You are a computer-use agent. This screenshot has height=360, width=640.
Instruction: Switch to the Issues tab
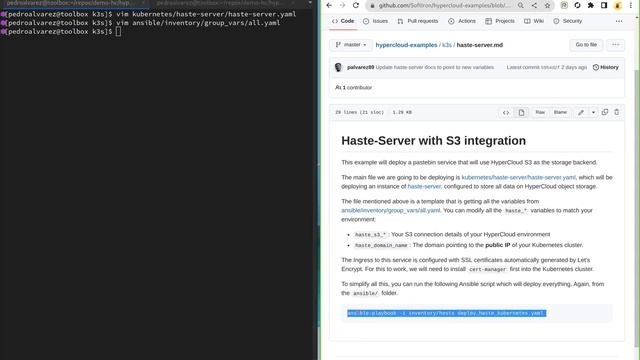tap(376, 21)
